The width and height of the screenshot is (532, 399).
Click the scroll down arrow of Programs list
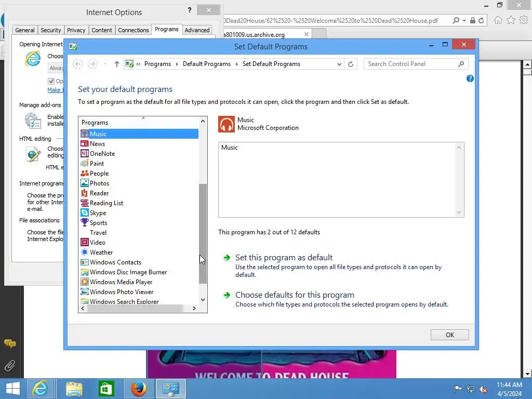203,299
